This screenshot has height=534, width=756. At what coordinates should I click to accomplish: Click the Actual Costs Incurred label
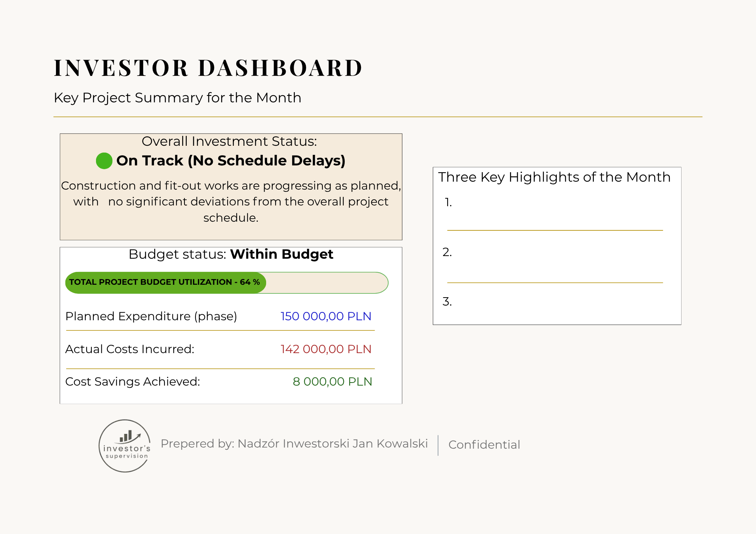coord(130,349)
